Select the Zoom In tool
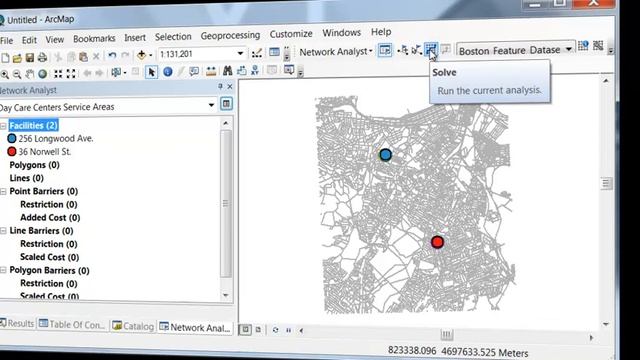Image resolution: width=640 pixels, height=360 pixels. 4,74
